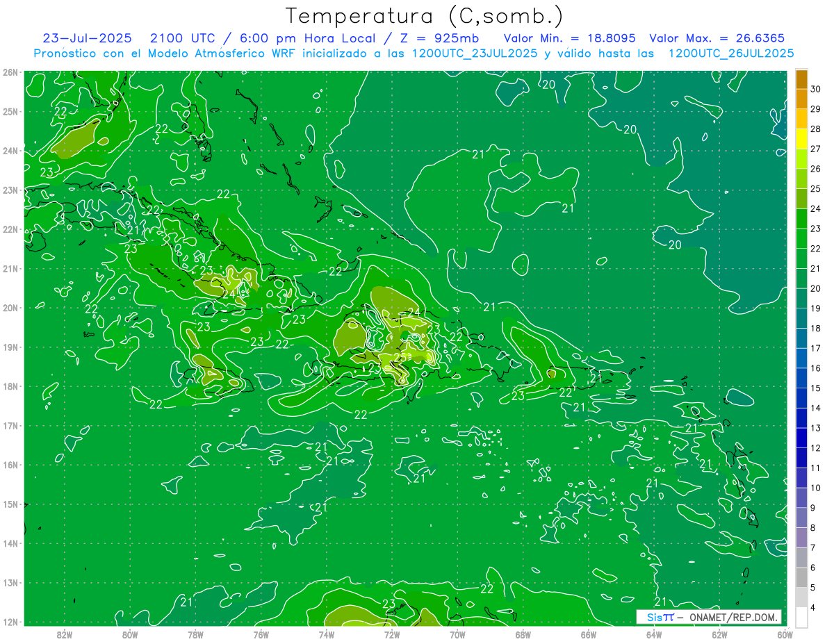Click the '12N' latitude axis label

10,622
